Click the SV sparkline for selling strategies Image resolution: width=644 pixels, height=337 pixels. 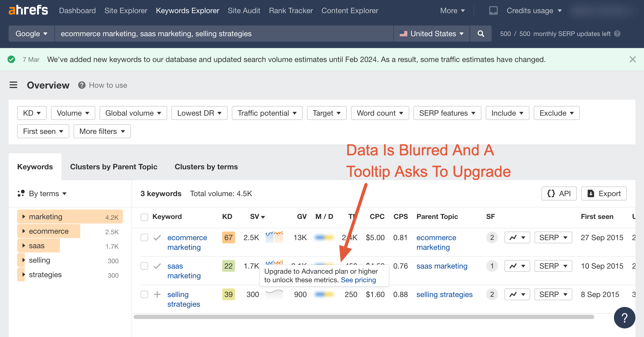click(274, 294)
